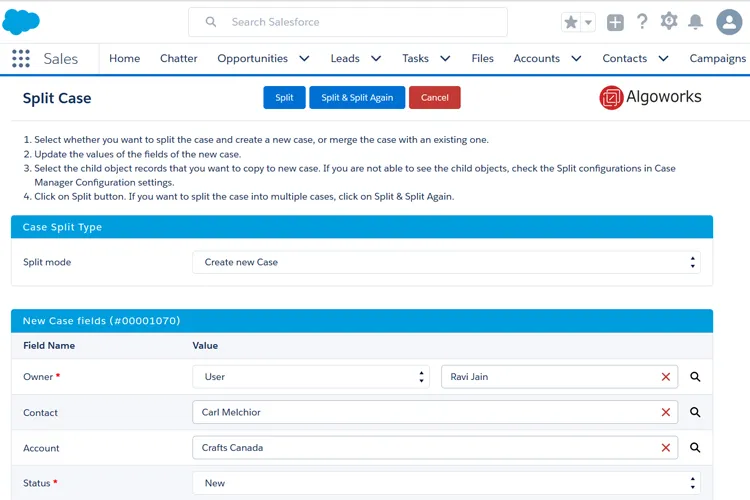Screen dimensions: 750x500
Task: Click the Sales app name
Action: coord(60,58)
